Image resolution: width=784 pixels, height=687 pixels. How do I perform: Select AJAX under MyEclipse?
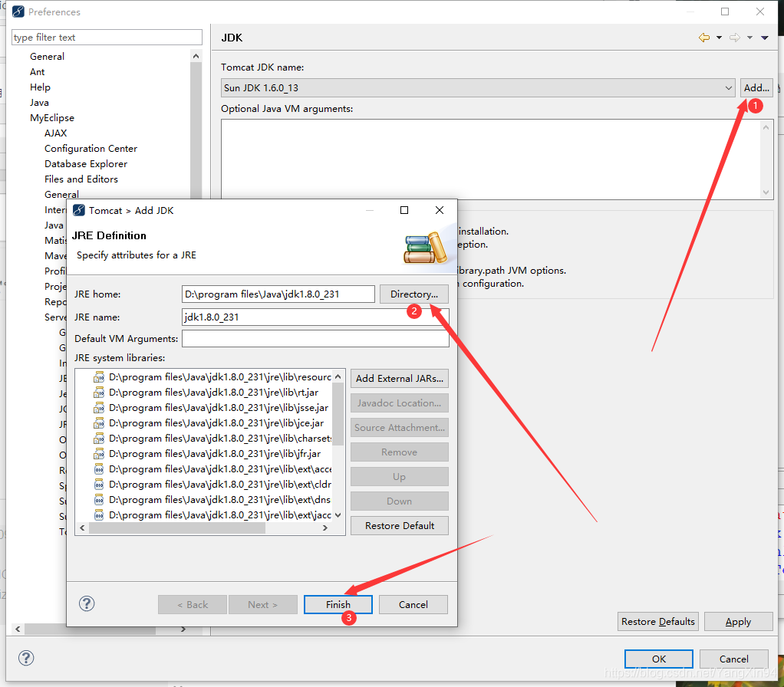click(55, 133)
